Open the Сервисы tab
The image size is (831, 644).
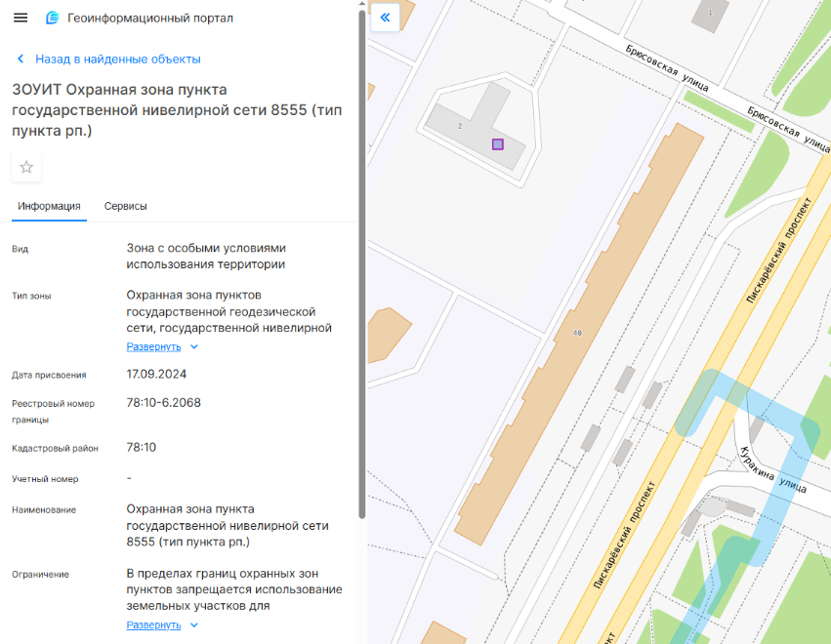(126, 206)
